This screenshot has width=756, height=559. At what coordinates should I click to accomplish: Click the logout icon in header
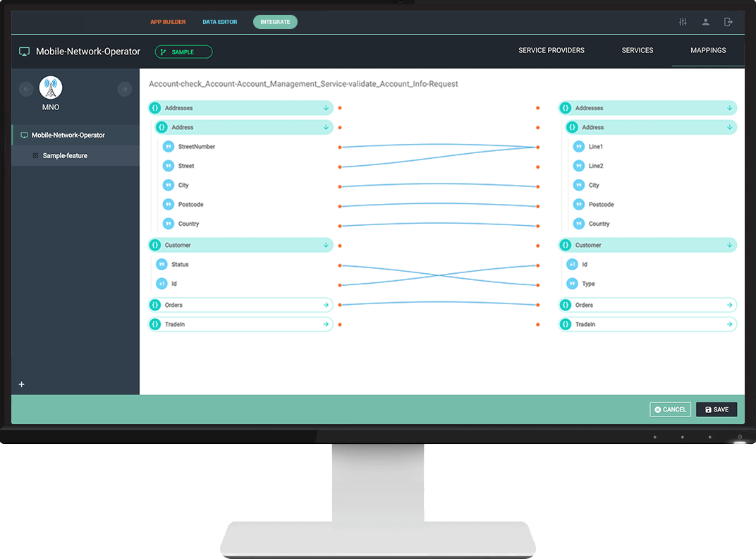pyautogui.click(x=728, y=22)
